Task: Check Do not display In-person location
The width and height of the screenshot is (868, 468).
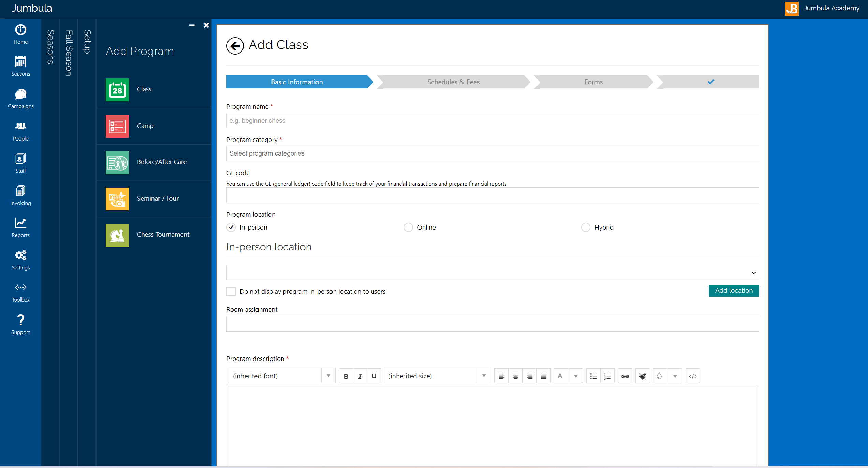Action: tap(231, 291)
